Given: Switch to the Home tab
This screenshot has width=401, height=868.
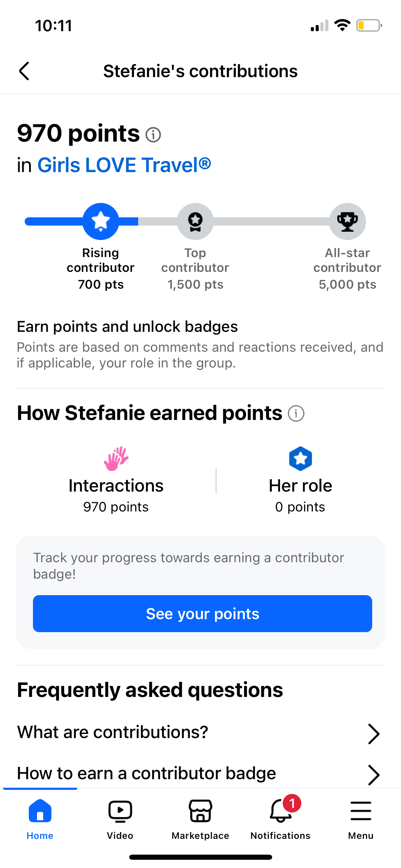Looking at the screenshot, I should click(40, 818).
